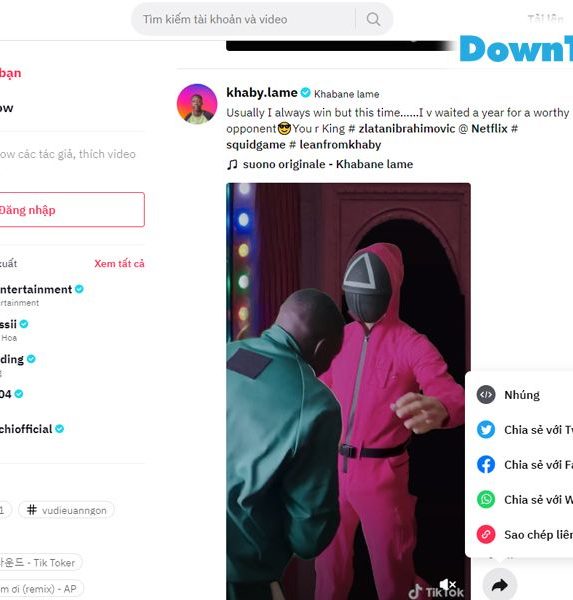Click the verified badge beside entertainment account
The image size is (573, 600).
pos(79,289)
